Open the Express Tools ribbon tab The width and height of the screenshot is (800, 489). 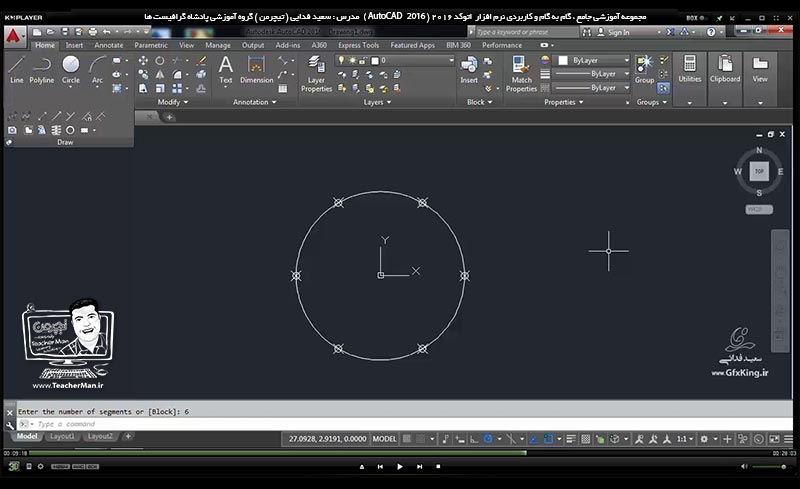pos(358,45)
